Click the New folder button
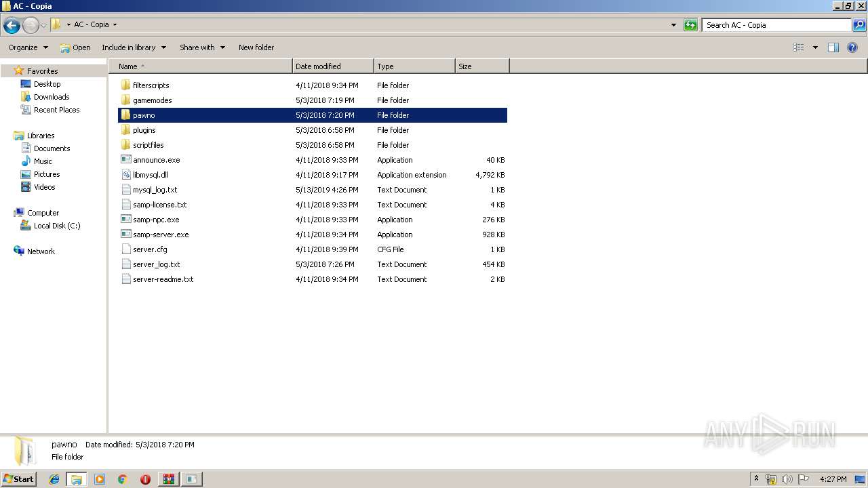868x488 pixels. click(x=256, y=47)
